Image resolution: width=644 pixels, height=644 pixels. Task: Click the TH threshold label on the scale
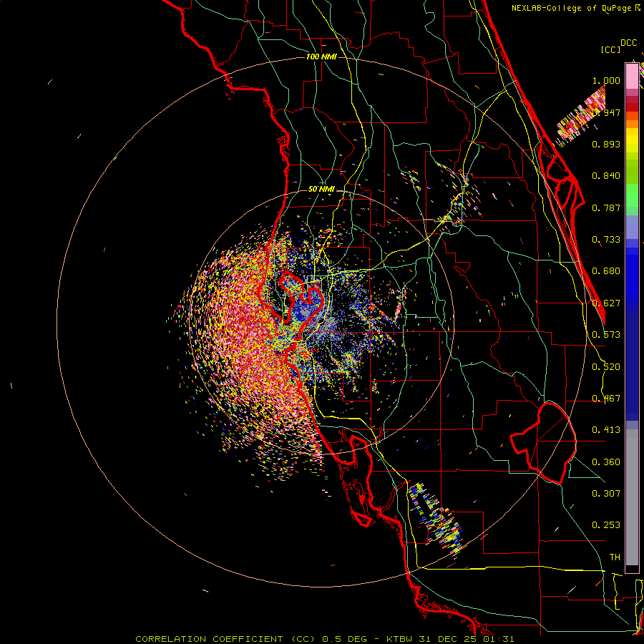click(615, 557)
